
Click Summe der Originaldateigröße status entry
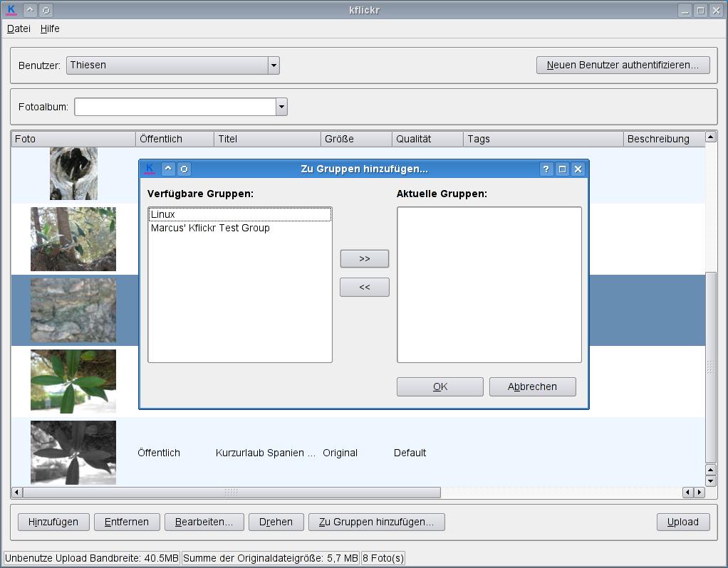tap(271, 558)
